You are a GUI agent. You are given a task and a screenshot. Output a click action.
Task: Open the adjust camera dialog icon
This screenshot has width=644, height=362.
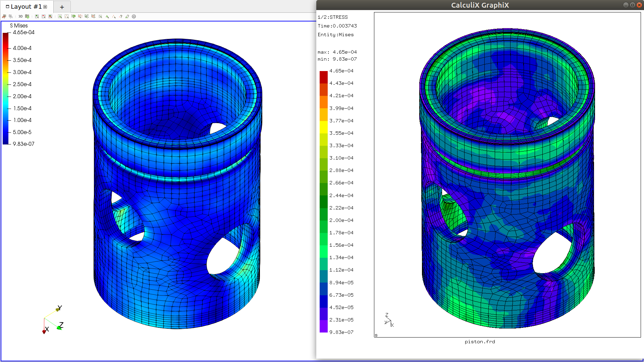point(27,16)
